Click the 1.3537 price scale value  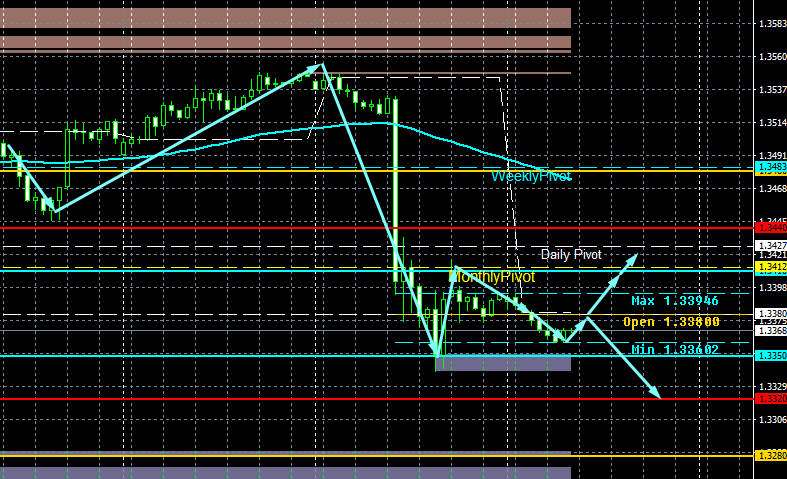[772, 90]
